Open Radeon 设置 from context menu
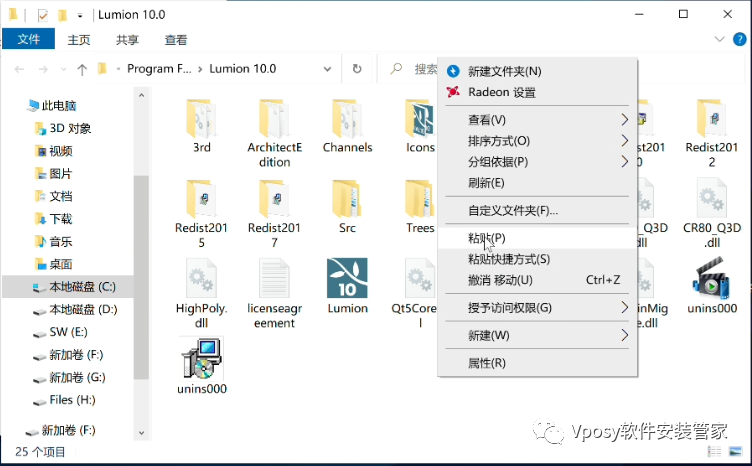The height and width of the screenshot is (466, 752). coord(537,92)
